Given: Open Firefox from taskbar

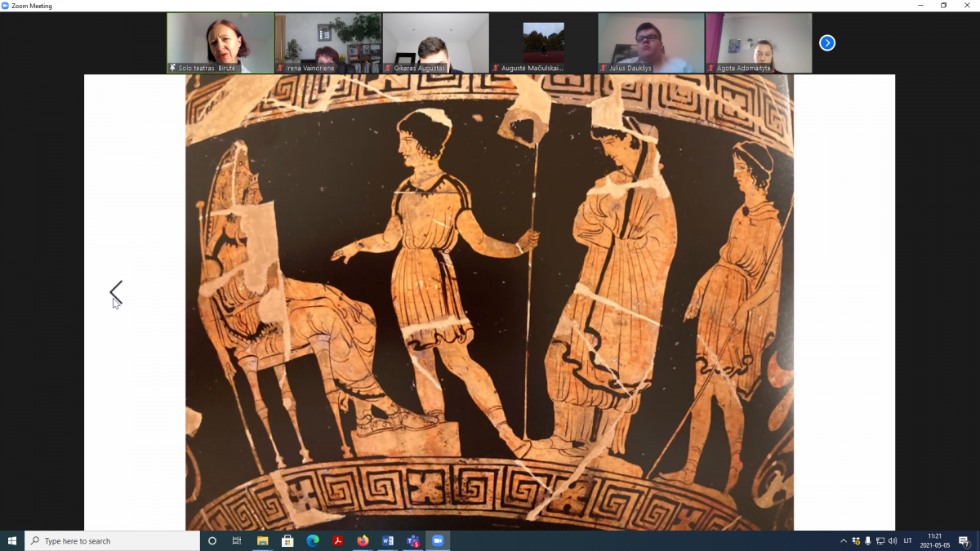Looking at the screenshot, I should click(x=363, y=540).
